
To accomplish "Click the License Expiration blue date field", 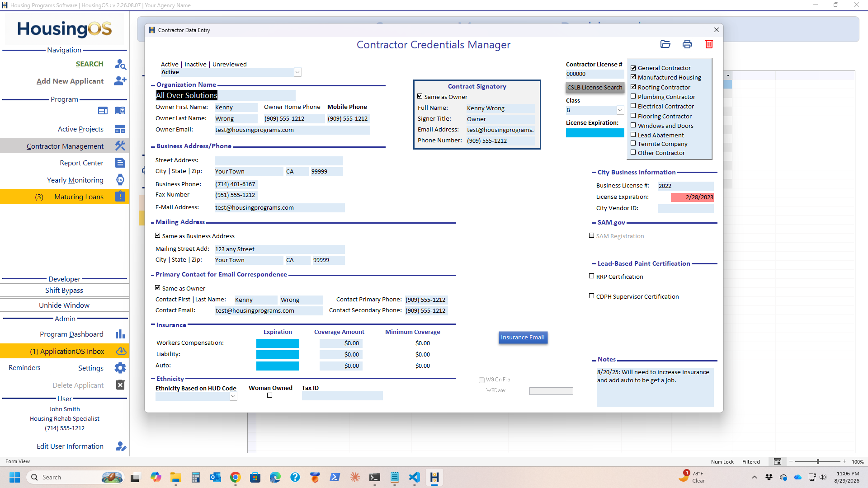I will (595, 133).
